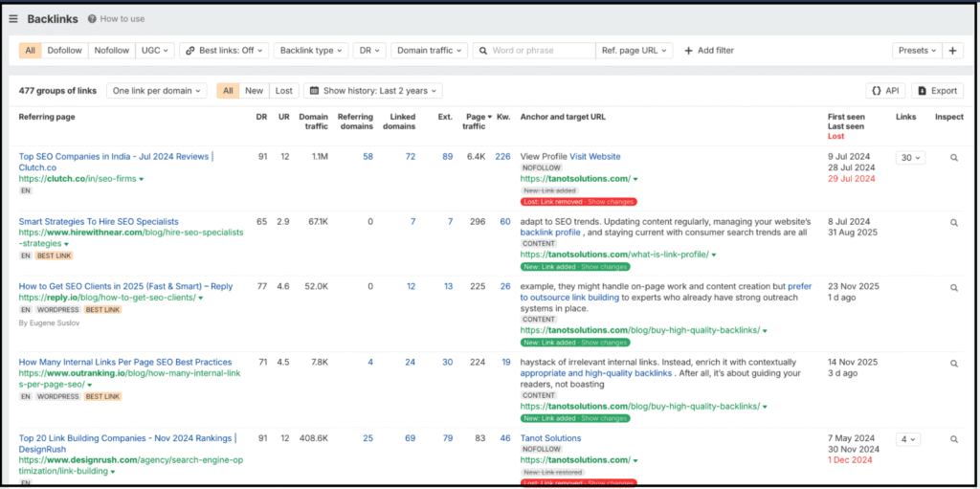The height and width of the screenshot is (489, 980).
Task: Select the Nofollow filter
Action: click(x=112, y=51)
